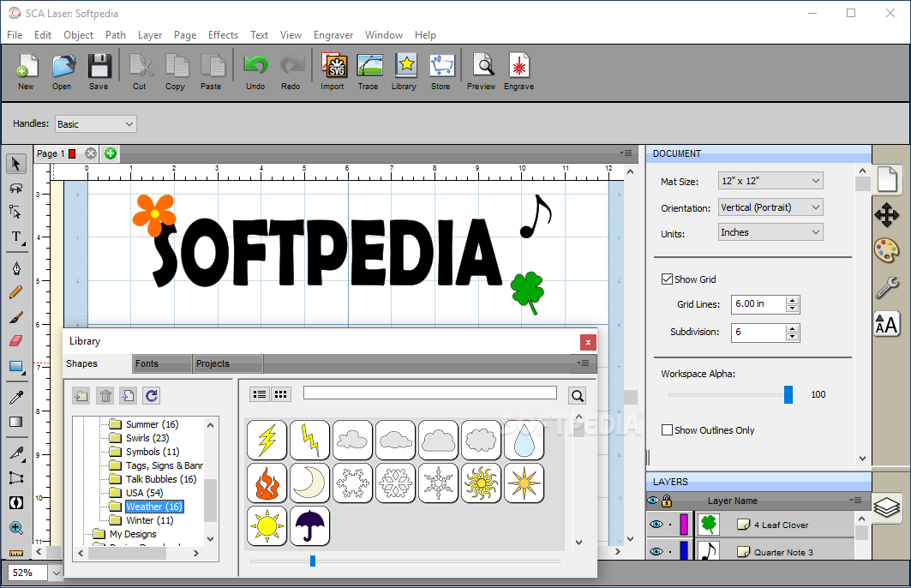Screen dimensions: 911x588
Task: Undo the last action
Action: pos(255,71)
